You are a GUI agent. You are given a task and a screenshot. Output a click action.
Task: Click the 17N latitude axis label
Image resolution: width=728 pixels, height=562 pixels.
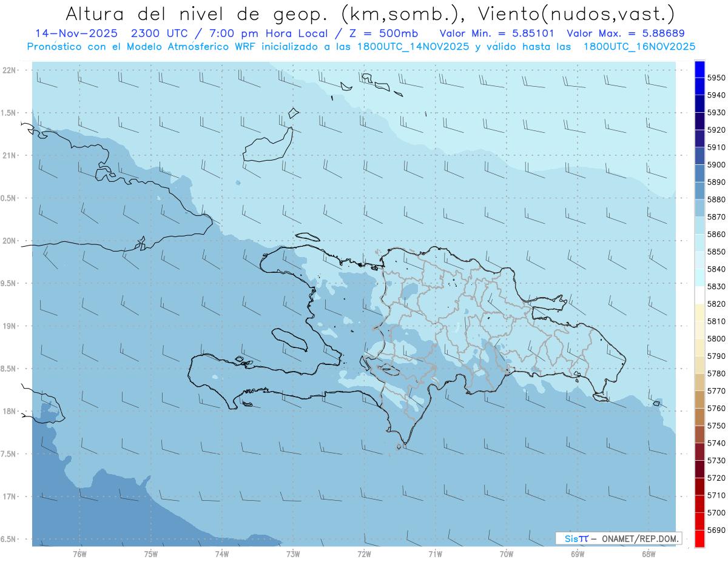9,497
